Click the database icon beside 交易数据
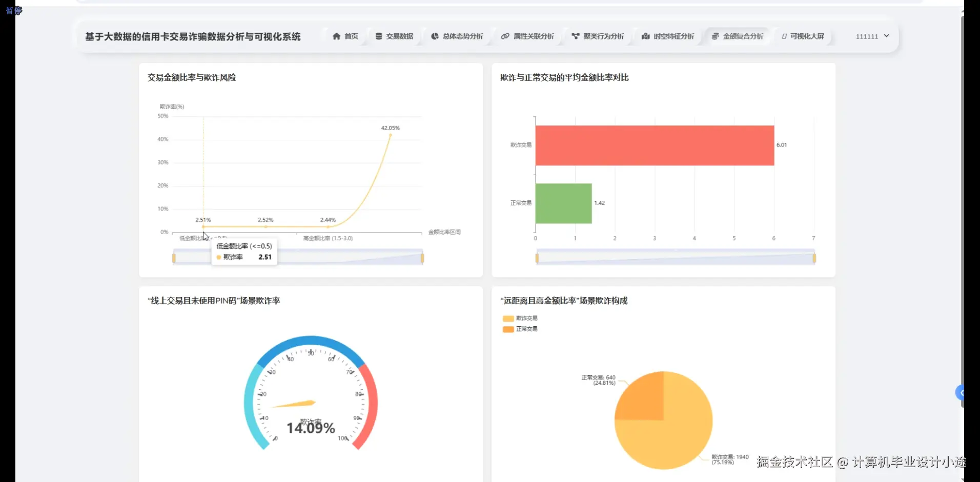This screenshot has height=482, width=980. (x=379, y=36)
